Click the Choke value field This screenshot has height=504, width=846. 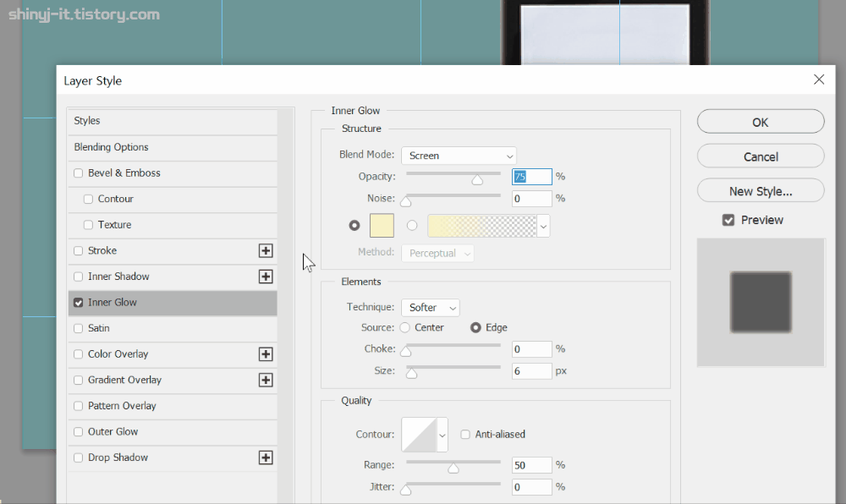(532, 349)
